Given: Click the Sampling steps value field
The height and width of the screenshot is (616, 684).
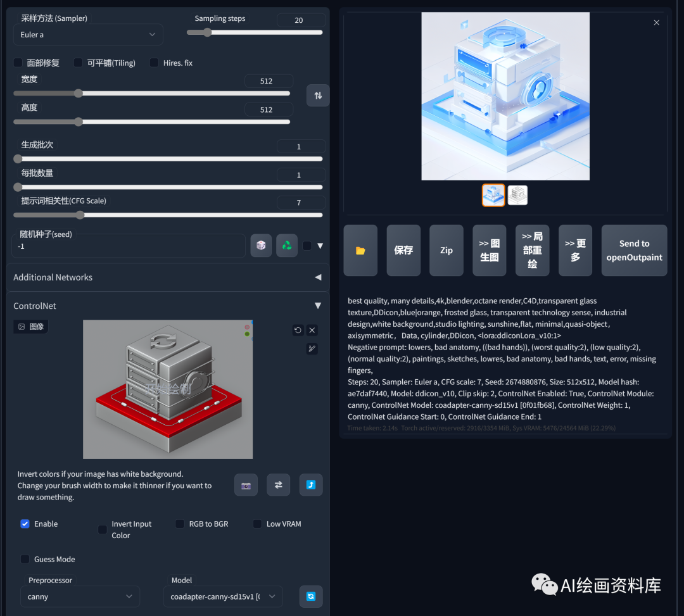Looking at the screenshot, I should [x=301, y=20].
